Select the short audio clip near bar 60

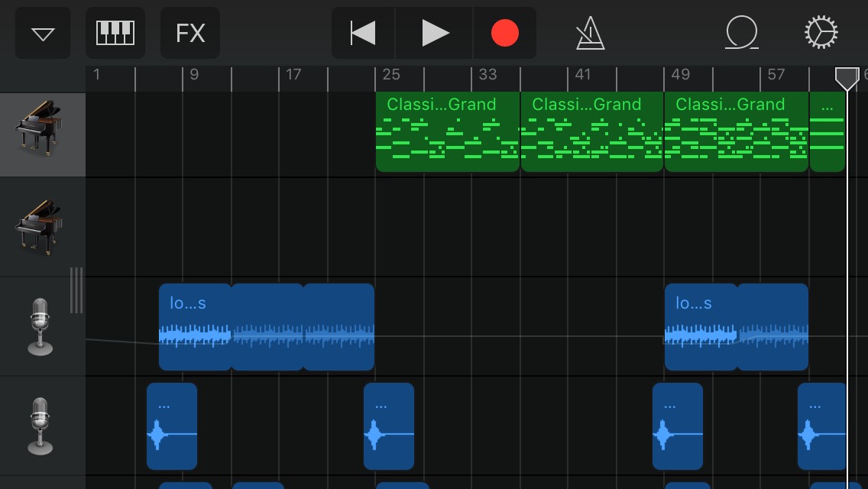point(822,426)
